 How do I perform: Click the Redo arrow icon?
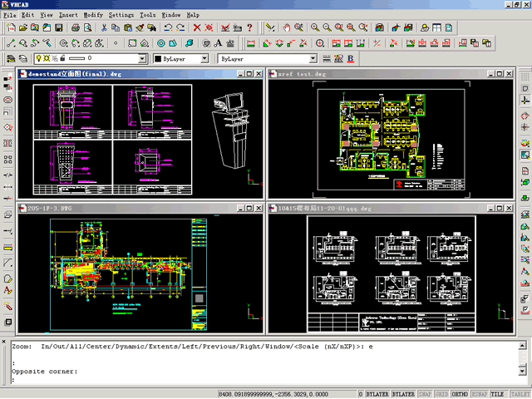(180, 27)
